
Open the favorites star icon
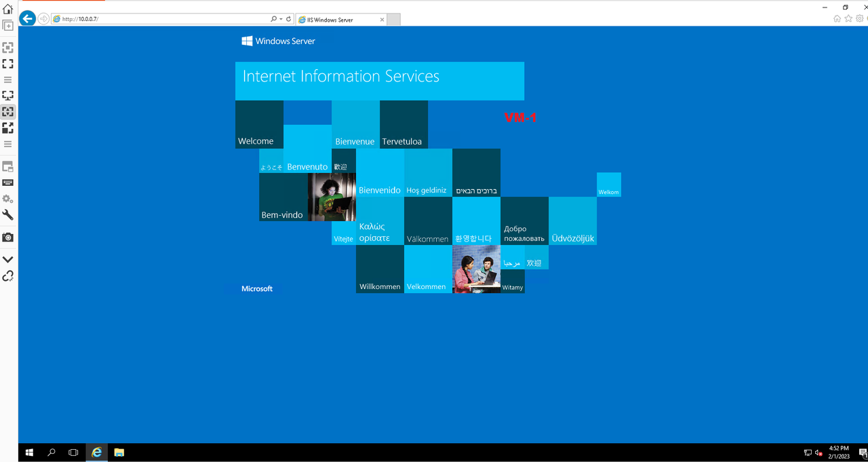coord(848,19)
